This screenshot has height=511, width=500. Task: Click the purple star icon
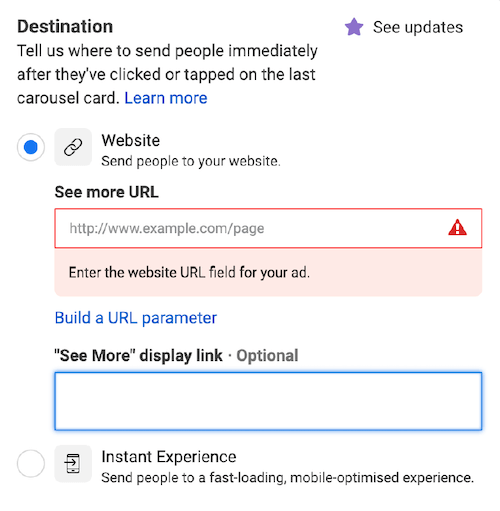(x=354, y=27)
